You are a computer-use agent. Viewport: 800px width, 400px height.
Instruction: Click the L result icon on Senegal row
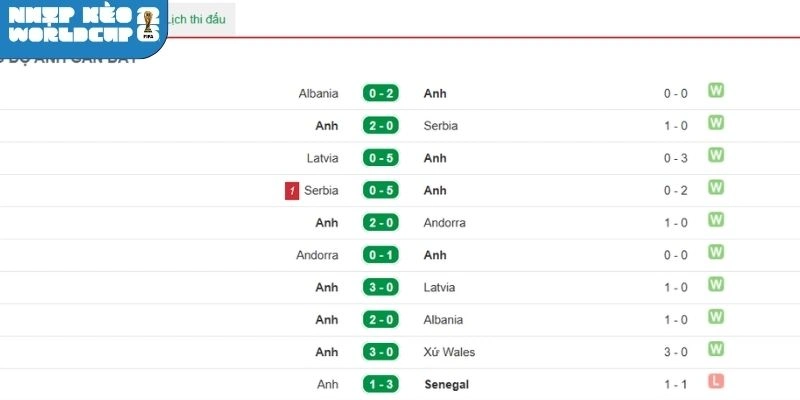716,382
